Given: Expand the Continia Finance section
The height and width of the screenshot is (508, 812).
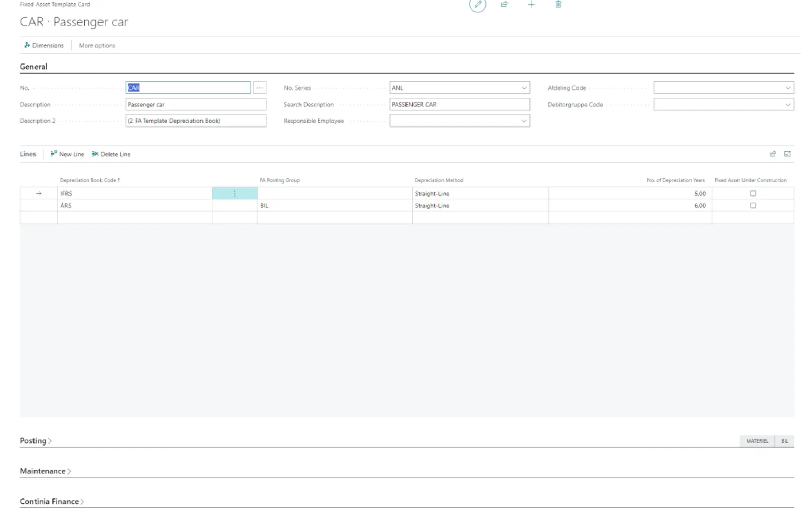Looking at the screenshot, I should [52, 502].
